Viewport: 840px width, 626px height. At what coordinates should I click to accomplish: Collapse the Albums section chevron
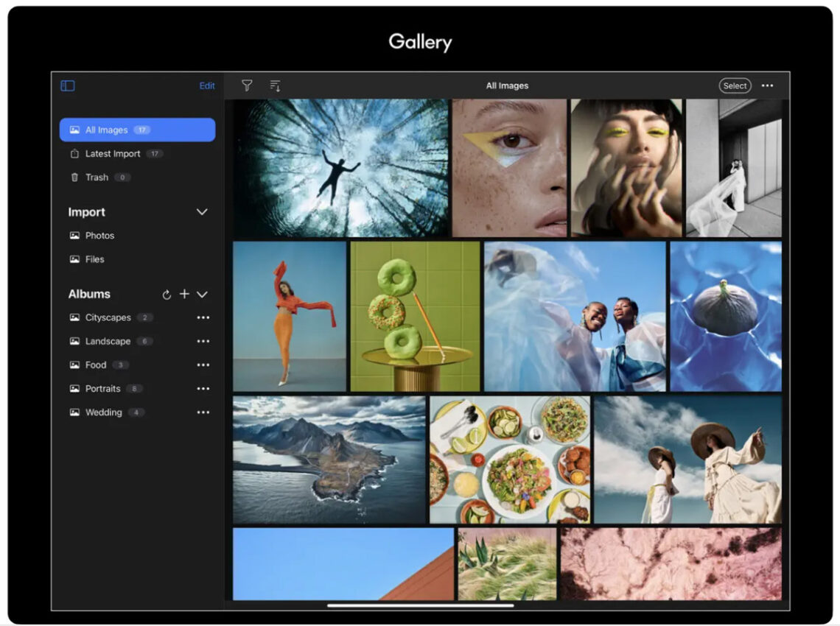(x=202, y=295)
